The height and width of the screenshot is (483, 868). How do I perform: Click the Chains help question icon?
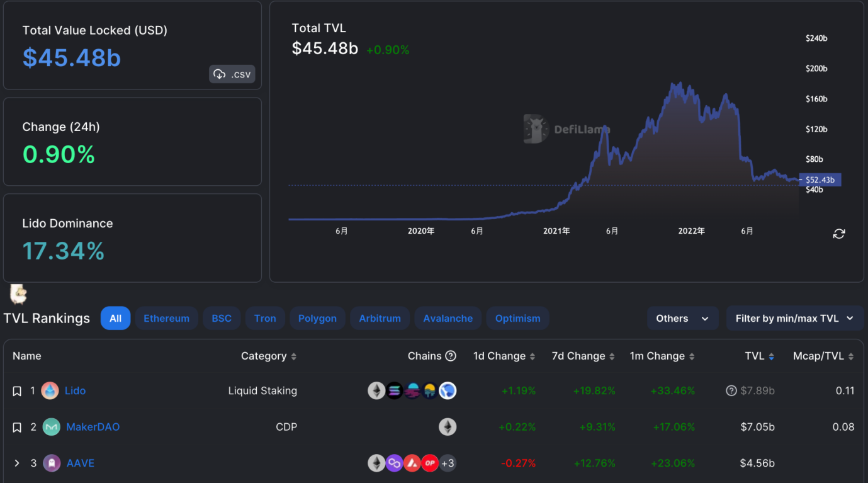(x=451, y=356)
